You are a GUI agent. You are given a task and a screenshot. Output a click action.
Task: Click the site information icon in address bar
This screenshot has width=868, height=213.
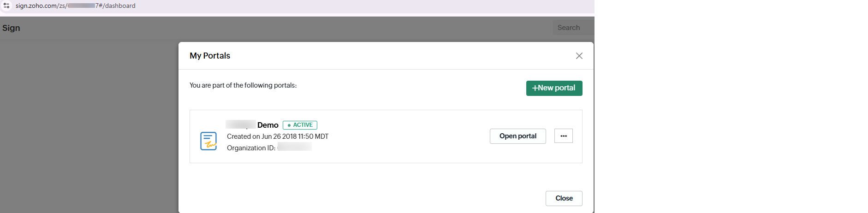click(x=6, y=6)
